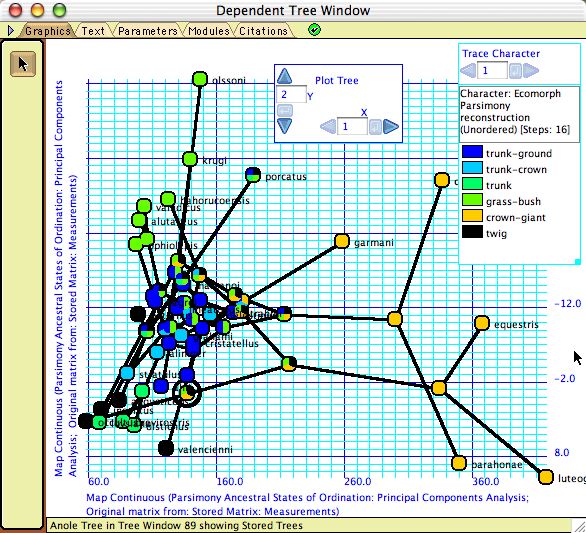Click the down arrow for Plot Tree Y
This screenshot has width=586, height=533.
pyautogui.click(x=285, y=126)
